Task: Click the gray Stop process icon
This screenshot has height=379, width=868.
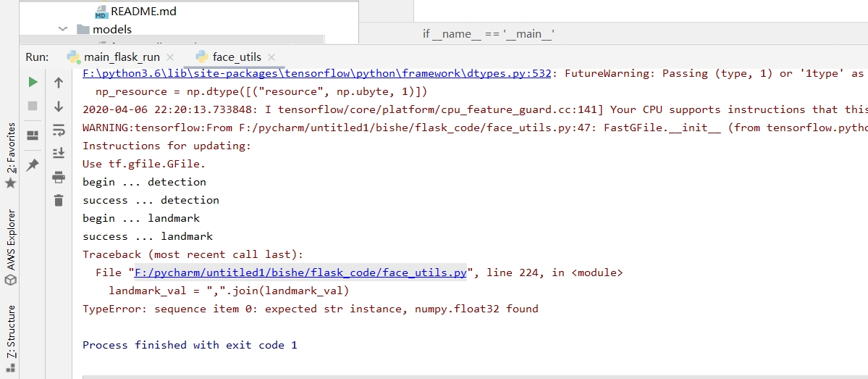Action: (x=33, y=106)
